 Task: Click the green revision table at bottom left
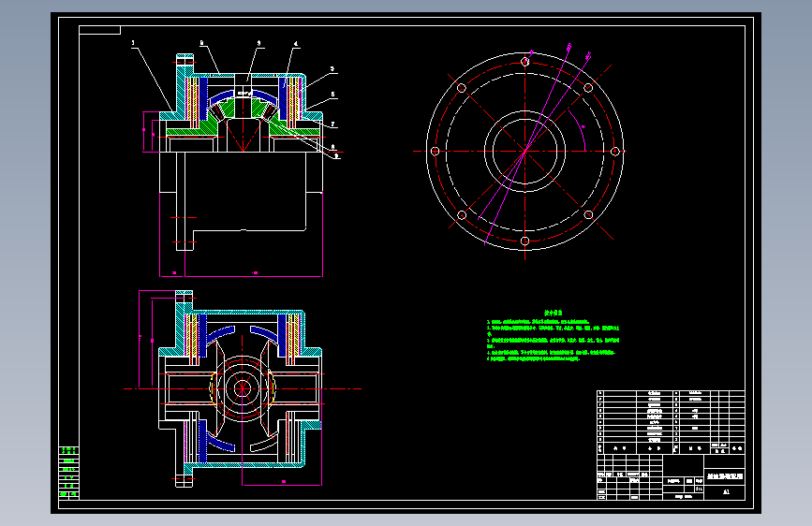pos(69,472)
